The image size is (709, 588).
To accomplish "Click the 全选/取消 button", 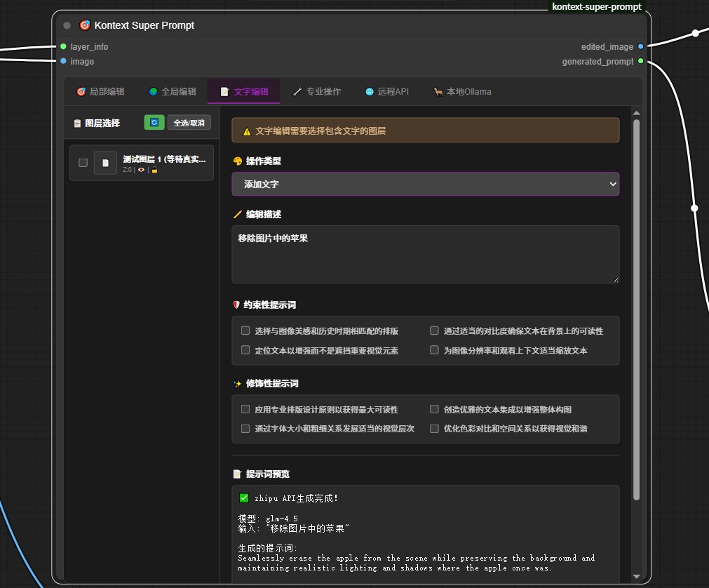I will coord(189,123).
